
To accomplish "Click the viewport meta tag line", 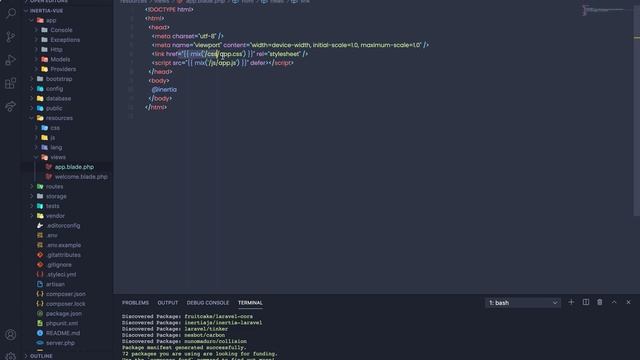I will point(290,45).
